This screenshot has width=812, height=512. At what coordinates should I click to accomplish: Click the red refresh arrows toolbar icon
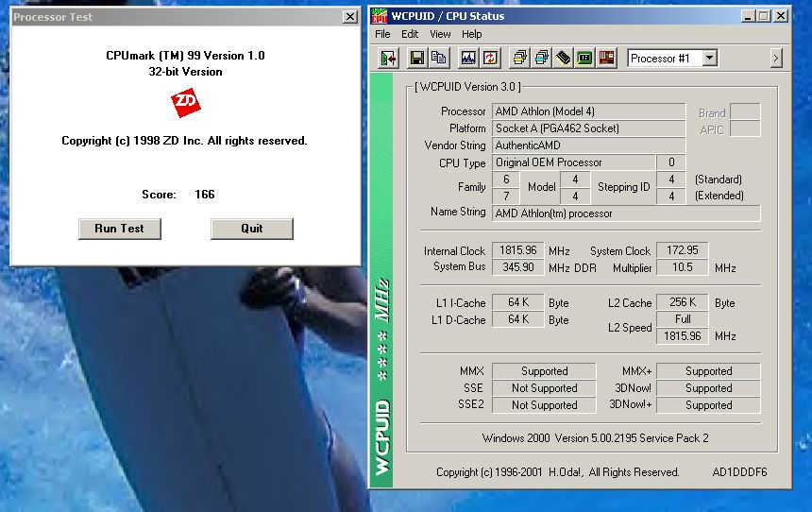[x=490, y=58]
